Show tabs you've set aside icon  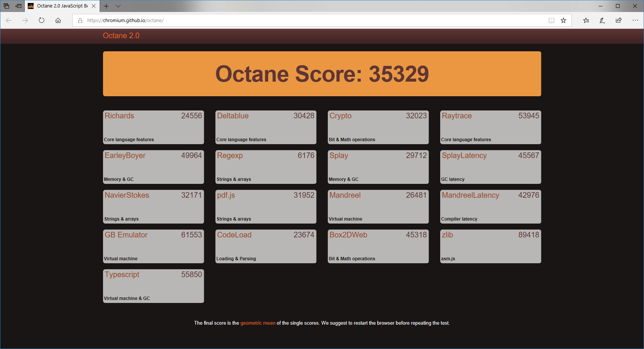pyautogui.click(x=6, y=6)
